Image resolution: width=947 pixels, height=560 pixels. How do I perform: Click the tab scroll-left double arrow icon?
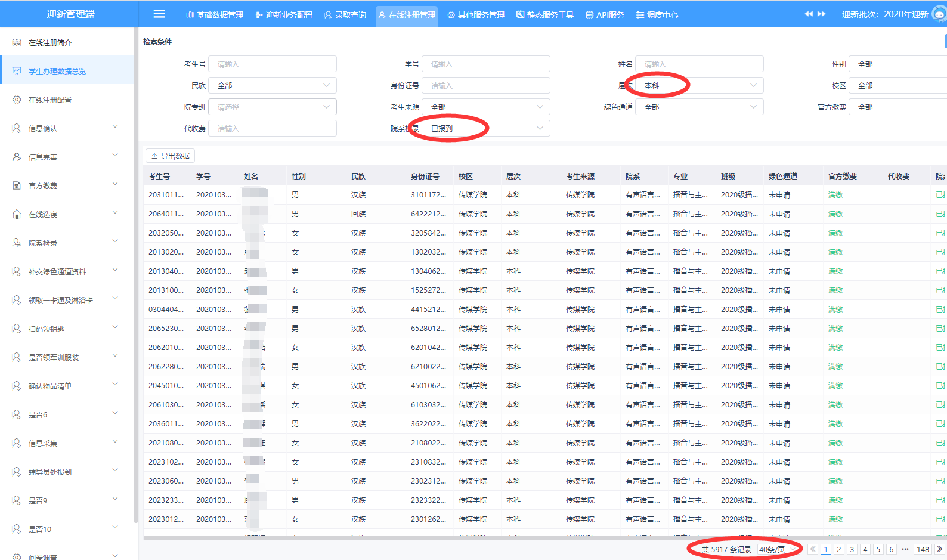click(x=809, y=14)
